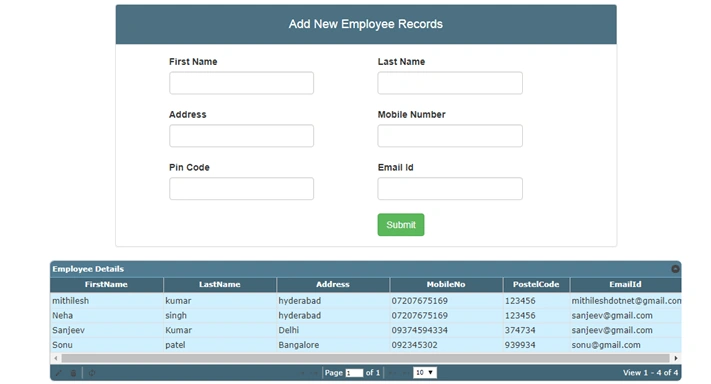Go to next page using pager icon
Image resolution: width=711 pixels, height=384 pixels.
tap(392, 373)
